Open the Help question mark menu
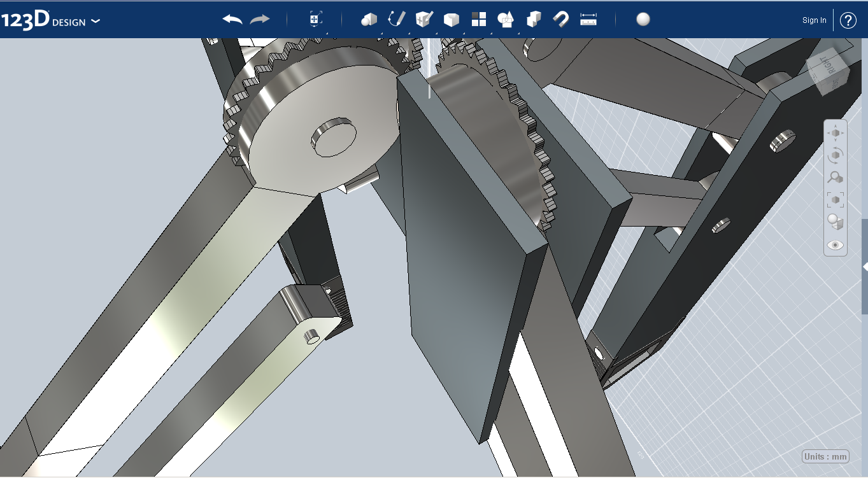868x478 pixels. tap(848, 20)
